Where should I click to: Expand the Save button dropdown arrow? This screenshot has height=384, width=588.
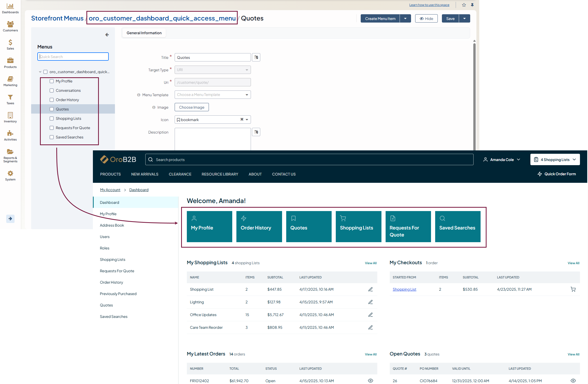point(464,18)
